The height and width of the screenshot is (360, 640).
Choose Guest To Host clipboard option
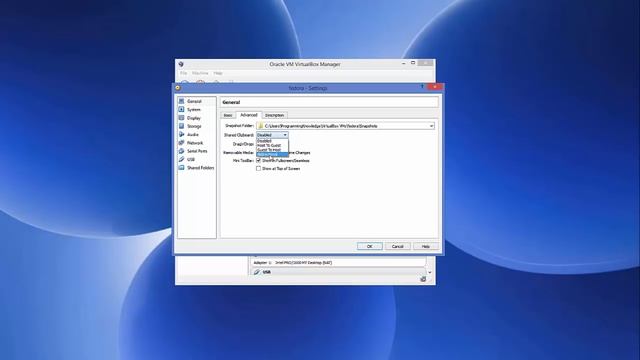(x=272, y=150)
